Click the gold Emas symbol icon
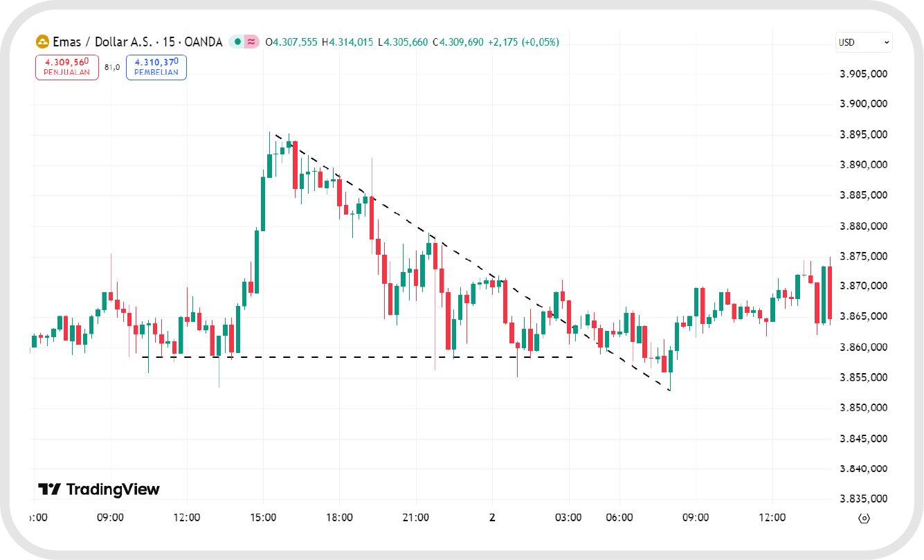This screenshot has width=924, height=560. point(42,42)
